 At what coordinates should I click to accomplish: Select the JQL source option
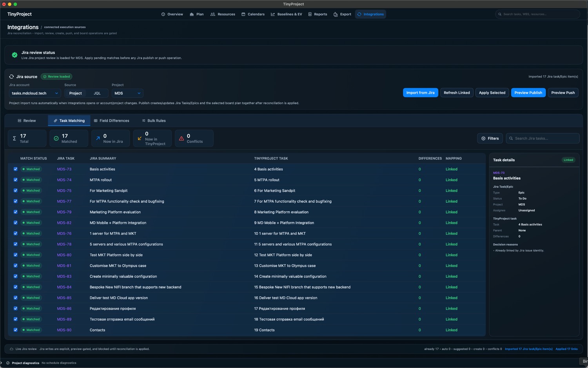coord(97,93)
